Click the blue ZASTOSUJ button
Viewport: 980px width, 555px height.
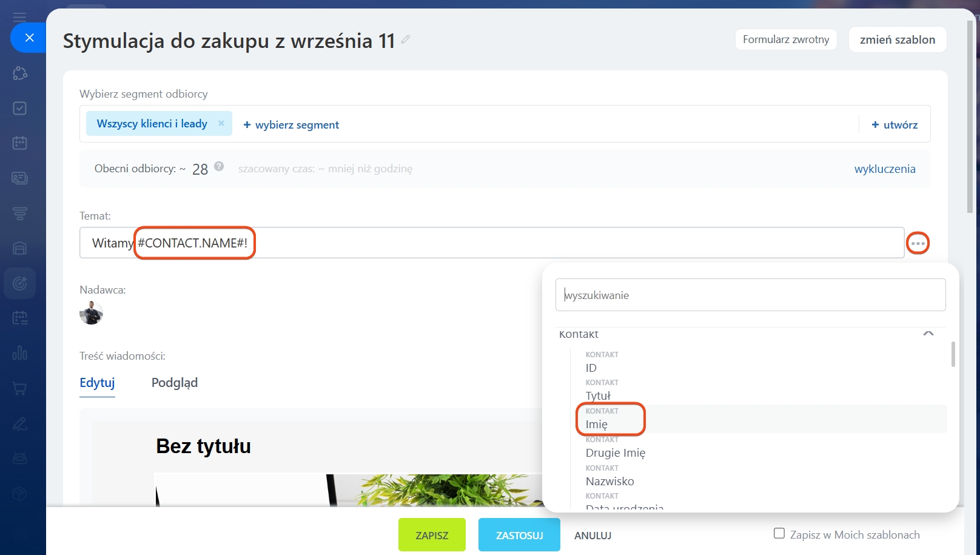coord(519,535)
